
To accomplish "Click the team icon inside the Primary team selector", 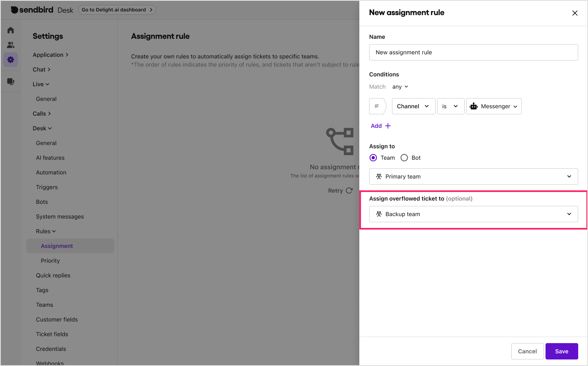I will coord(379,176).
